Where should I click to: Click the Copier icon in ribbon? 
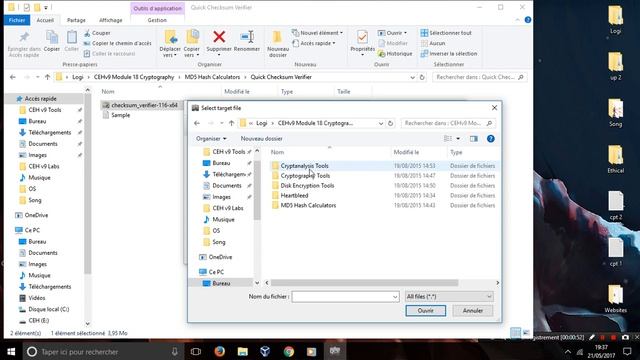pyautogui.click(x=52, y=38)
